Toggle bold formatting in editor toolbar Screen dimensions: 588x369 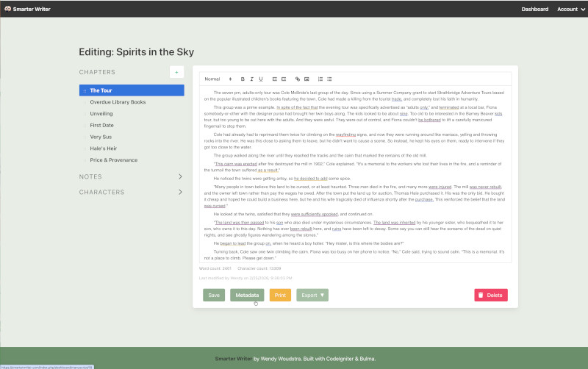tap(243, 79)
